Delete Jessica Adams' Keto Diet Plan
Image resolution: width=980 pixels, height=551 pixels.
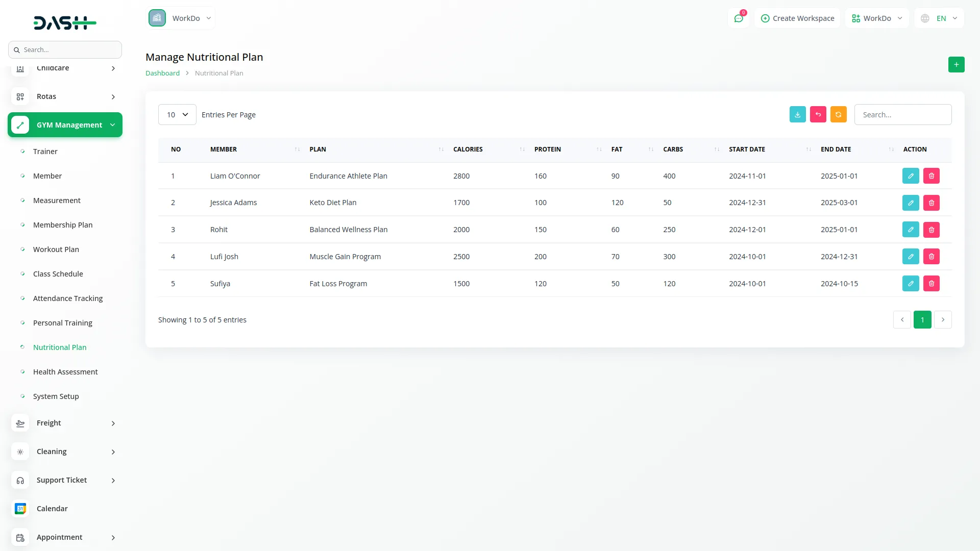931,203
